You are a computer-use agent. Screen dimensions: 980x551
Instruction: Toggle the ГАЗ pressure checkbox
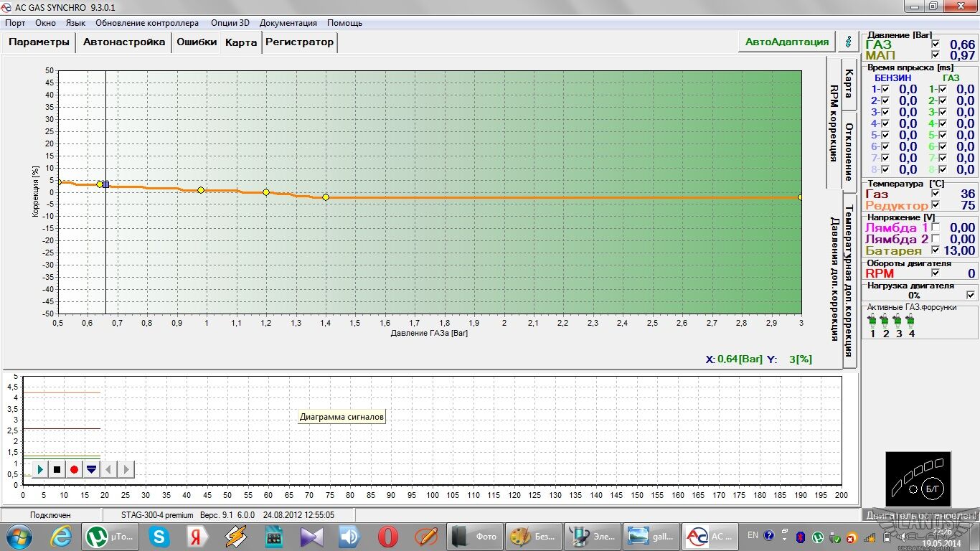coord(935,44)
